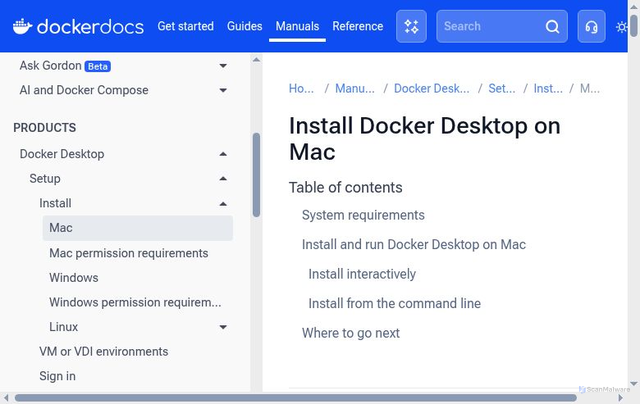The width and height of the screenshot is (640, 404).
Task: Click the Docker Desktop breadcrumb link
Action: click(431, 88)
